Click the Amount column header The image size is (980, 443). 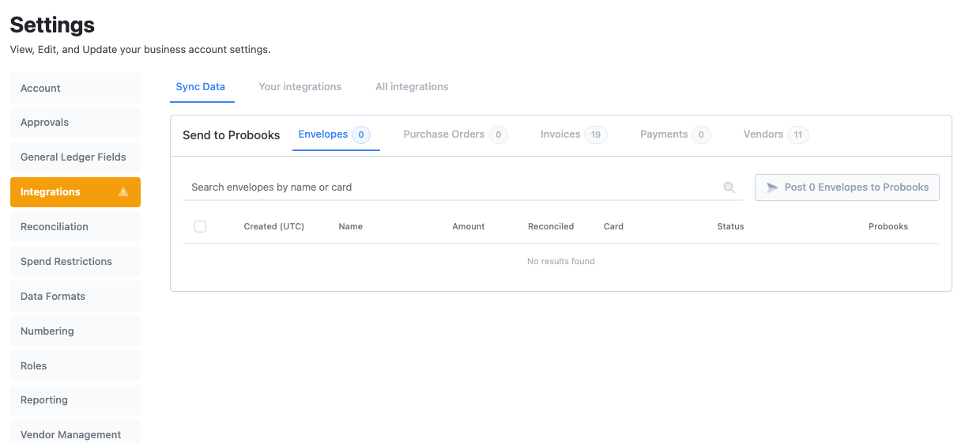click(x=469, y=226)
